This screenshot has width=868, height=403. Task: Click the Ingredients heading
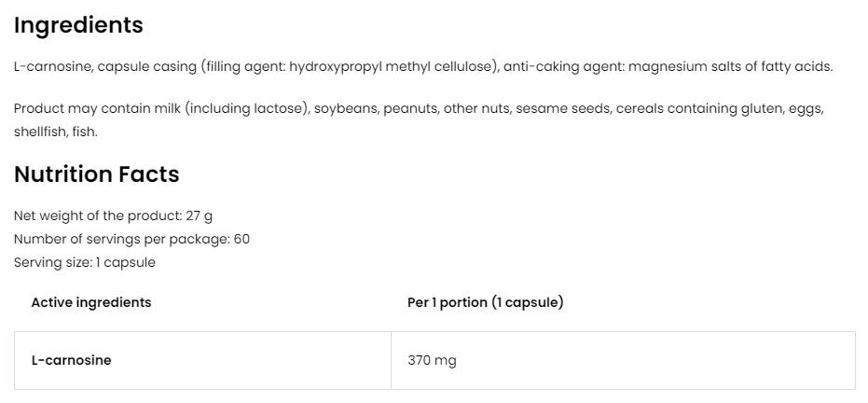click(78, 25)
